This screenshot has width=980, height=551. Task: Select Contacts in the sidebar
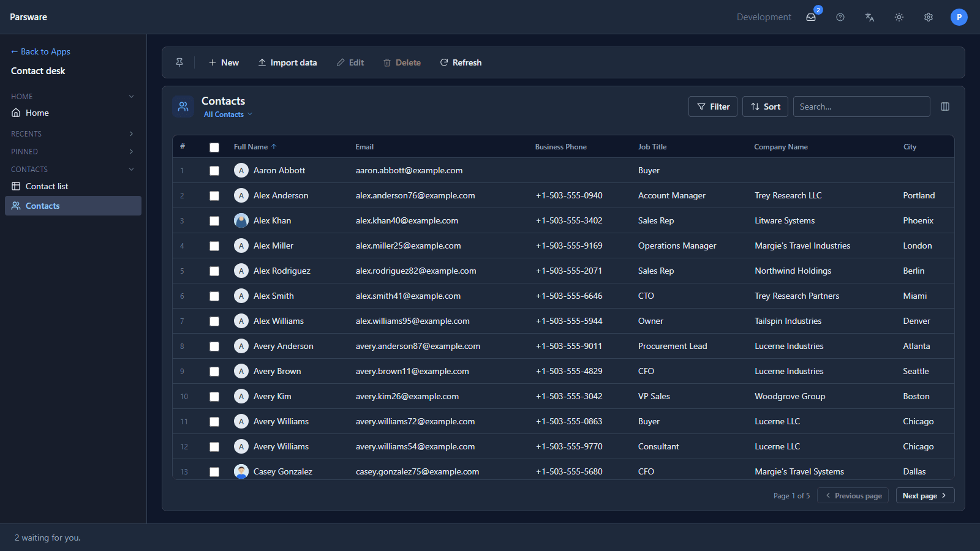coord(73,206)
